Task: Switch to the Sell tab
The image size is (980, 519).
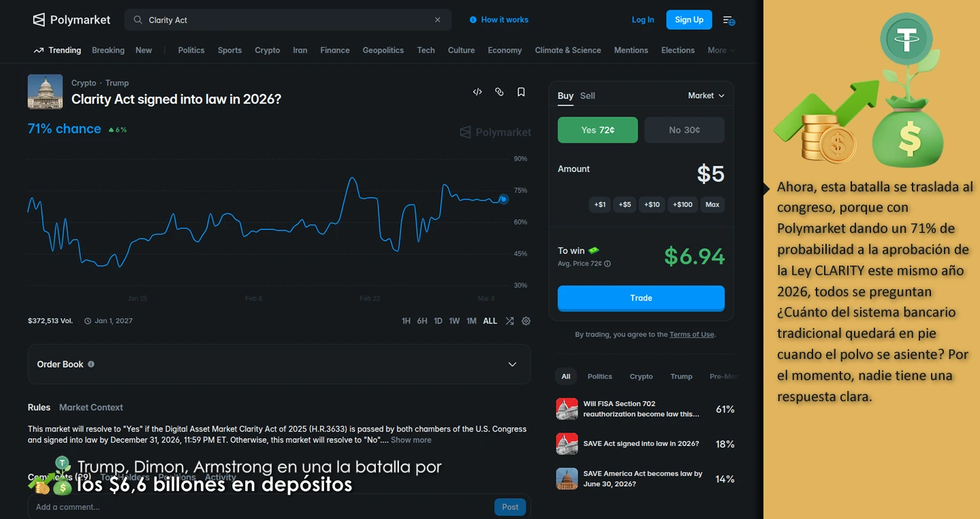Action: click(x=587, y=96)
